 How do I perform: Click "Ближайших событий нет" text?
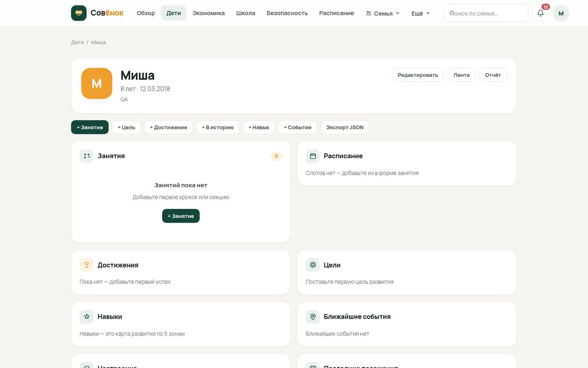[x=338, y=333]
